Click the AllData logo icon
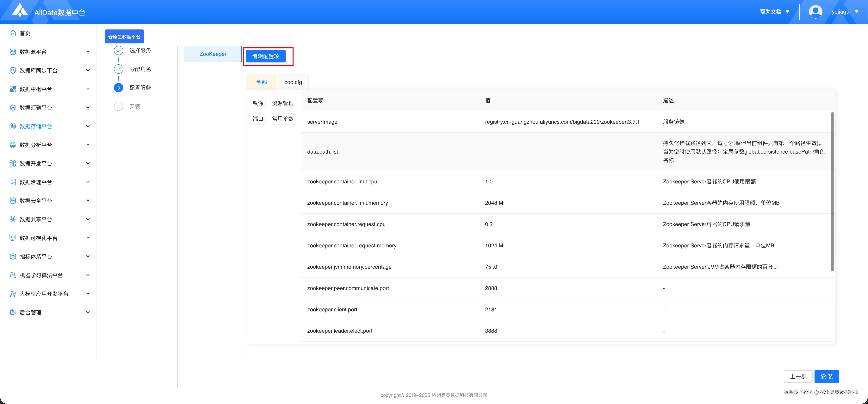 [x=20, y=10]
